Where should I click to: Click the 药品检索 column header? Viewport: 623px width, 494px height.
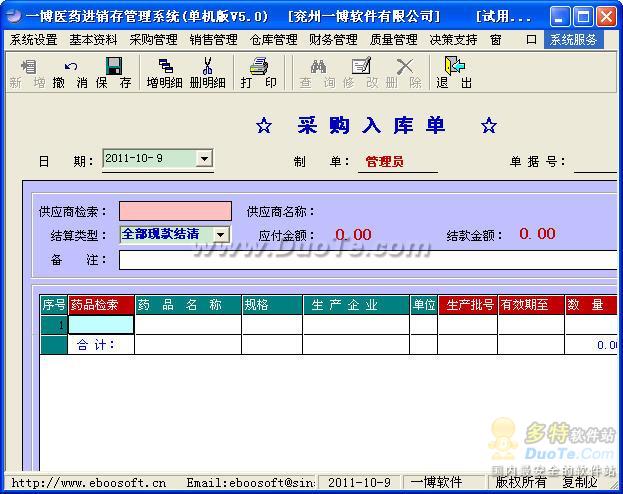tap(101, 305)
